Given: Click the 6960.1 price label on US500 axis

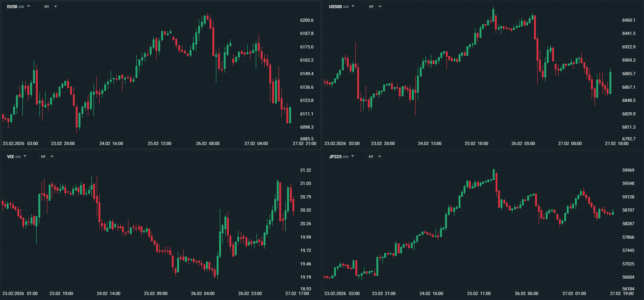Looking at the screenshot, I should coord(629,20).
